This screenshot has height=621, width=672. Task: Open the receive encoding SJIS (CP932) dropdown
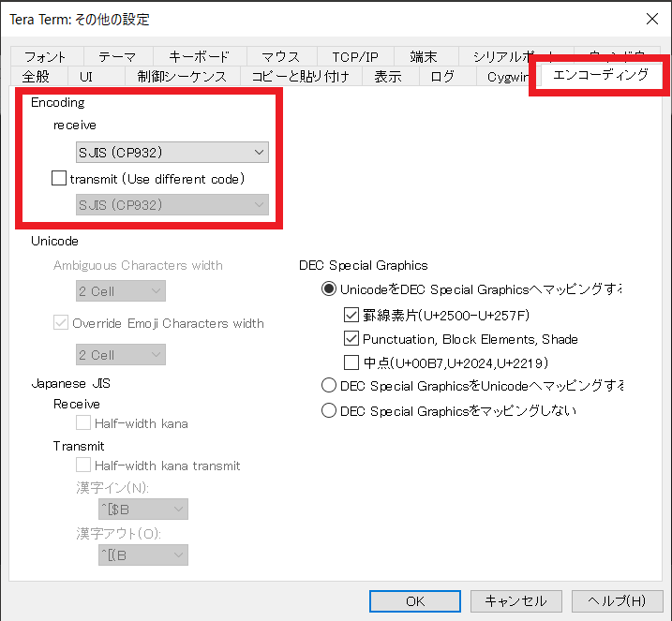tap(172, 152)
